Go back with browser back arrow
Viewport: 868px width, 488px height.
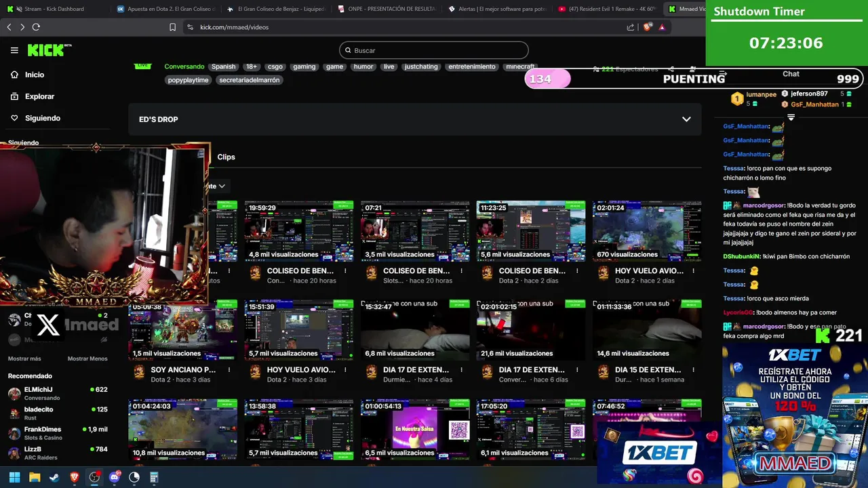tap(9, 27)
